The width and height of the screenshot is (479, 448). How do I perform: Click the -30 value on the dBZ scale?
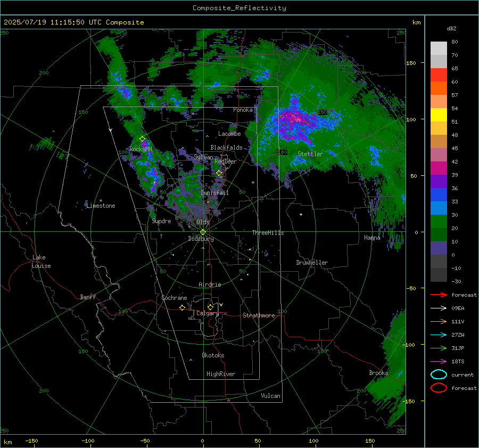456,281
